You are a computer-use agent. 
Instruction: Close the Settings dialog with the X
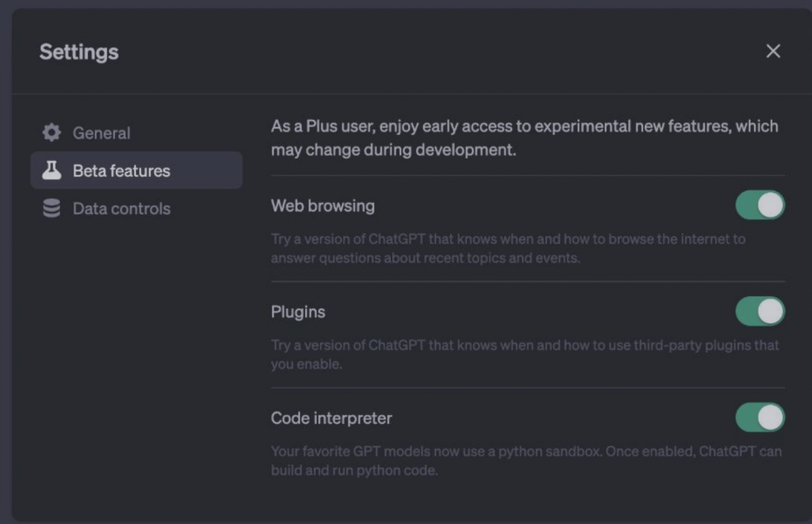point(773,51)
